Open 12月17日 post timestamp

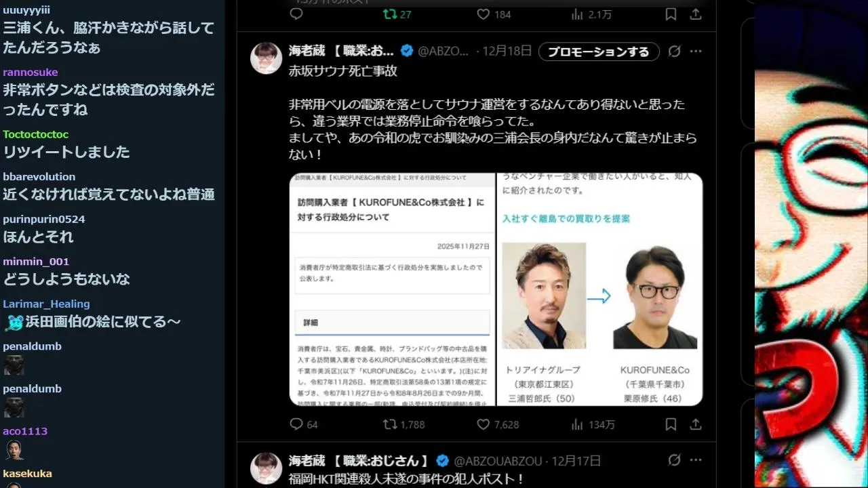576,461
